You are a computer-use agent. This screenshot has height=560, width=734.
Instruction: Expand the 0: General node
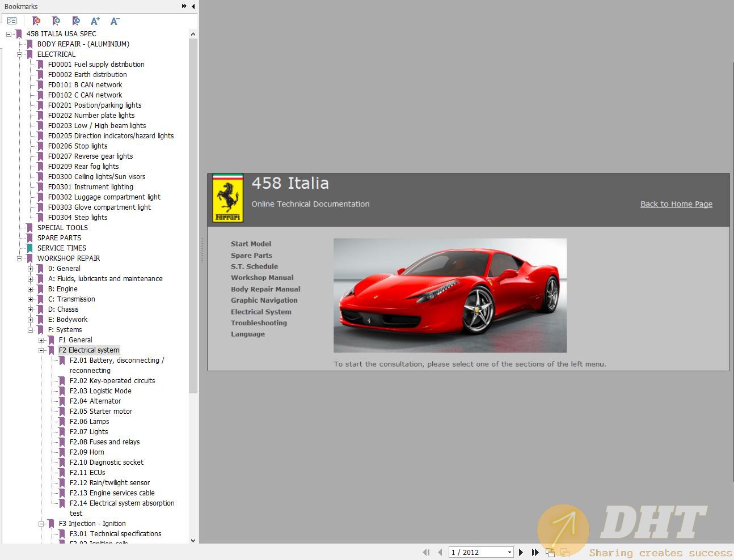coord(30,269)
